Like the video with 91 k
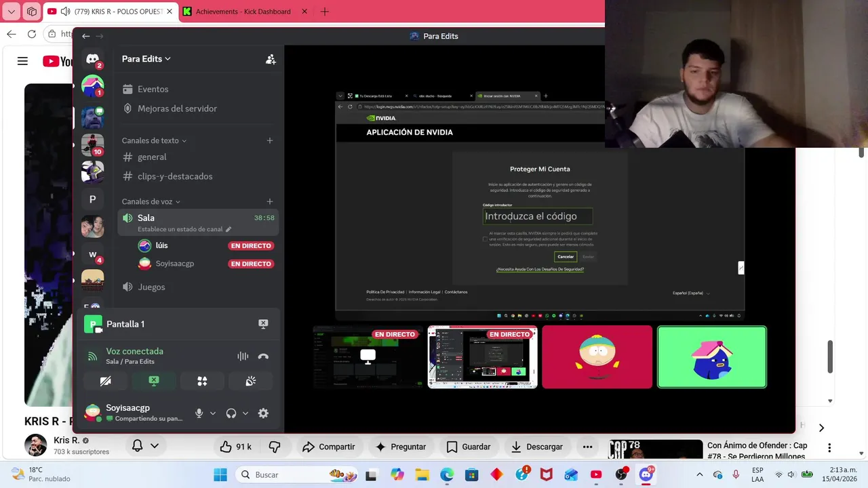Image resolution: width=868 pixels, height=488 pixels. click(236, 447)
